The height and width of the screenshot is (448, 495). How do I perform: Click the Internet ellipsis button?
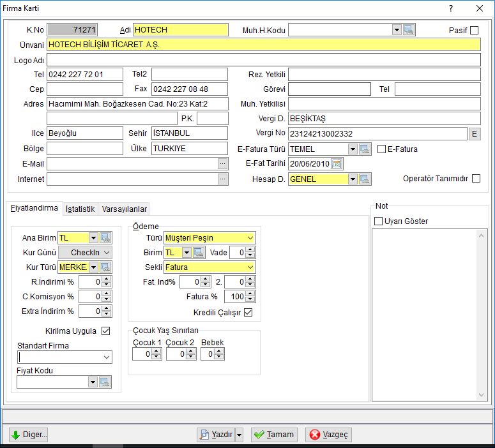coord(222,179)
